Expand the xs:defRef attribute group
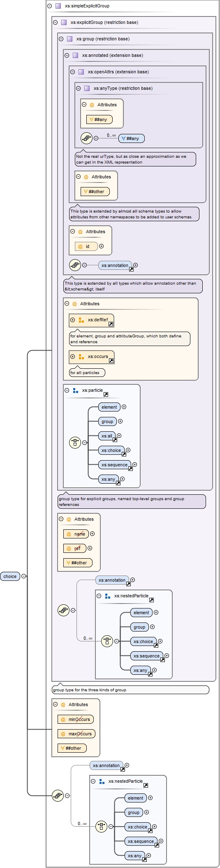Image resolution: width=220 pixels, height=868 pixels. point(73,320)
